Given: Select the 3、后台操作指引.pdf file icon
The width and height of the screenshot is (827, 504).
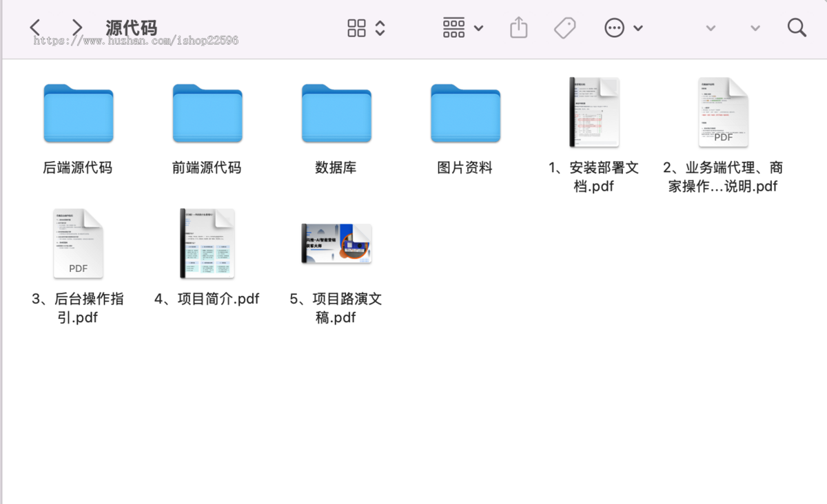Looking at the screenshot, I should tap(78, 244).
